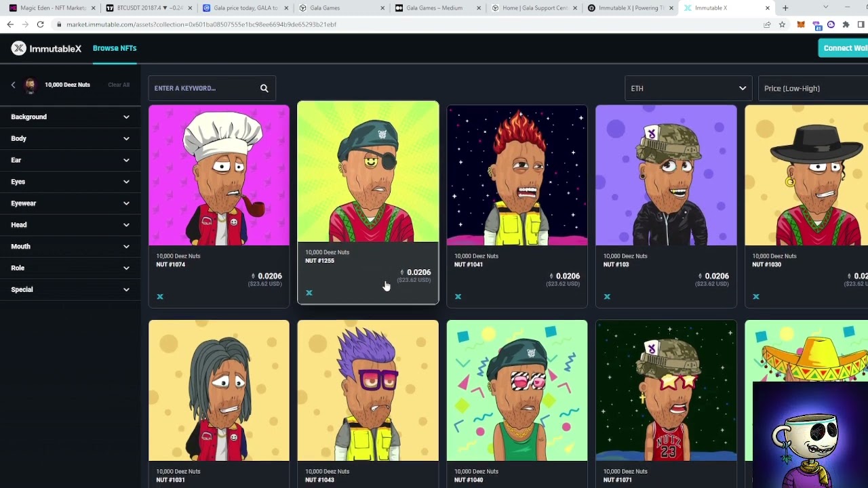Close the BTCUSDT tab
The width and height of the screenshot is (868, 488).
point(189,8)
